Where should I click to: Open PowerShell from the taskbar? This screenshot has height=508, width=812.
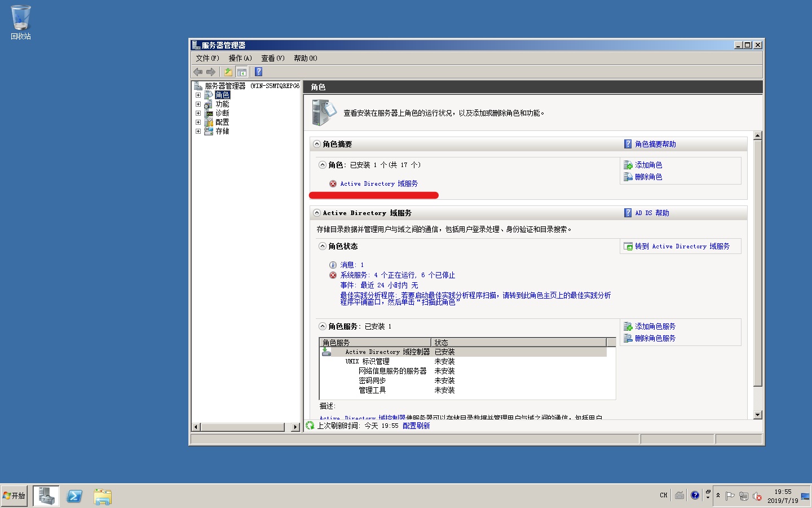(74, 496)
